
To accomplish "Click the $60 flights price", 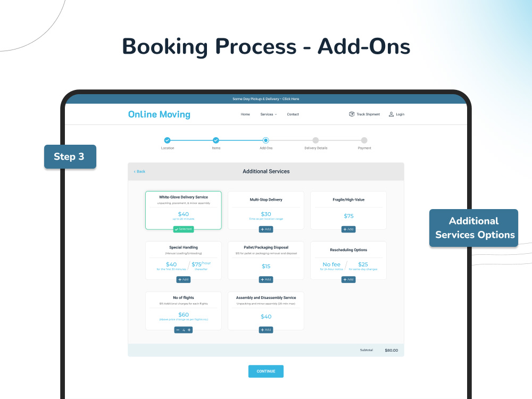I will pos(184,314).
